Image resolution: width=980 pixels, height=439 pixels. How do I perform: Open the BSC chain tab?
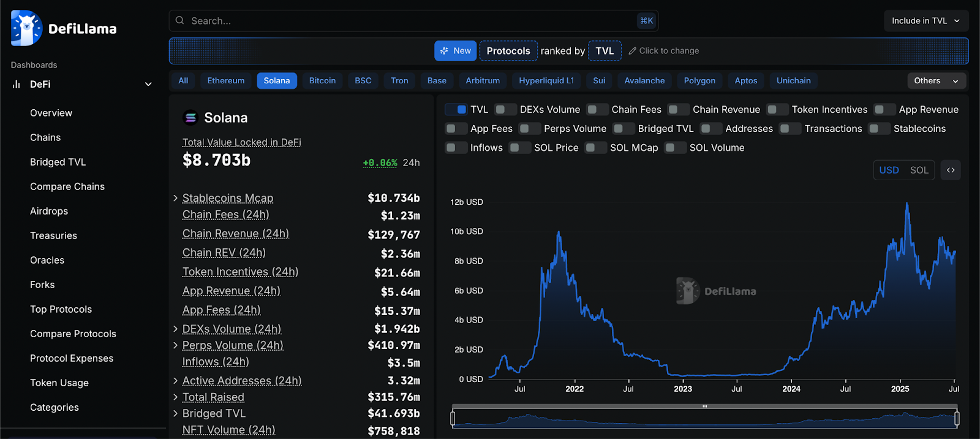(363, 81)
